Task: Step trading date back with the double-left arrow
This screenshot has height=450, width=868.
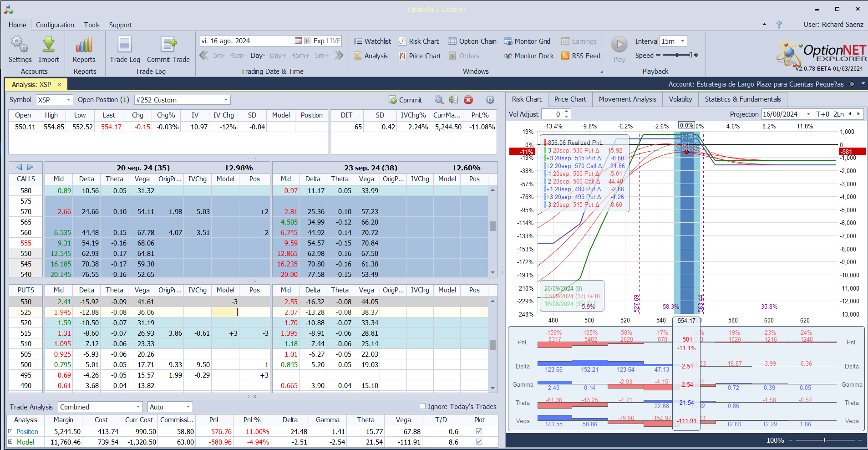Action: 204,56
